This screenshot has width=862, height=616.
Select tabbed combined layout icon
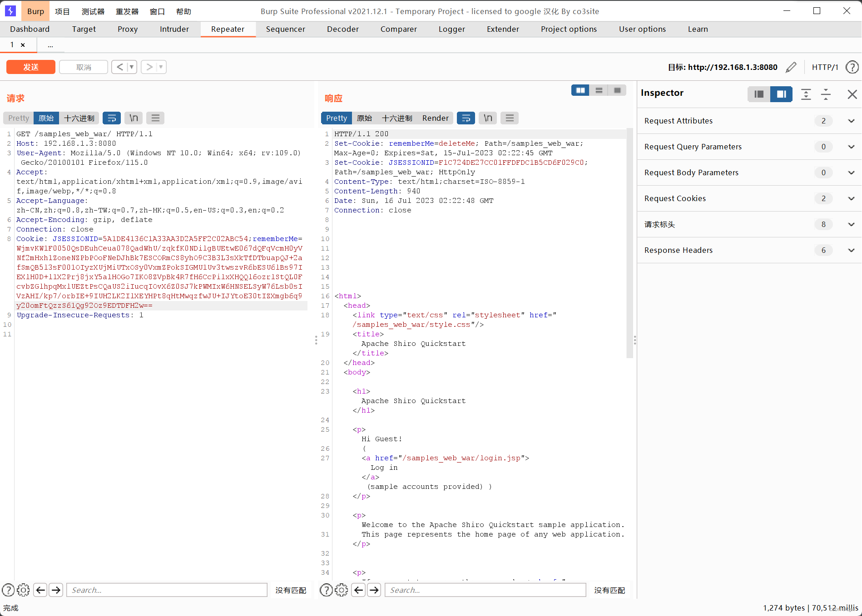click(x=617, y=90)
